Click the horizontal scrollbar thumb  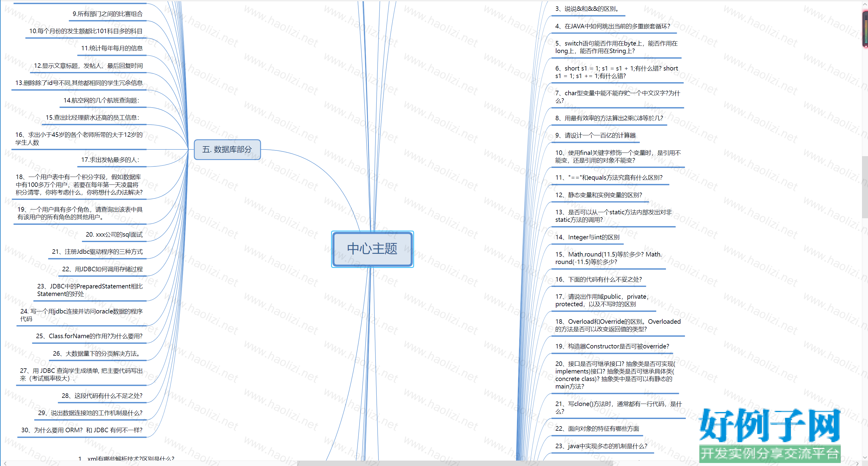[x=455, y=463]
